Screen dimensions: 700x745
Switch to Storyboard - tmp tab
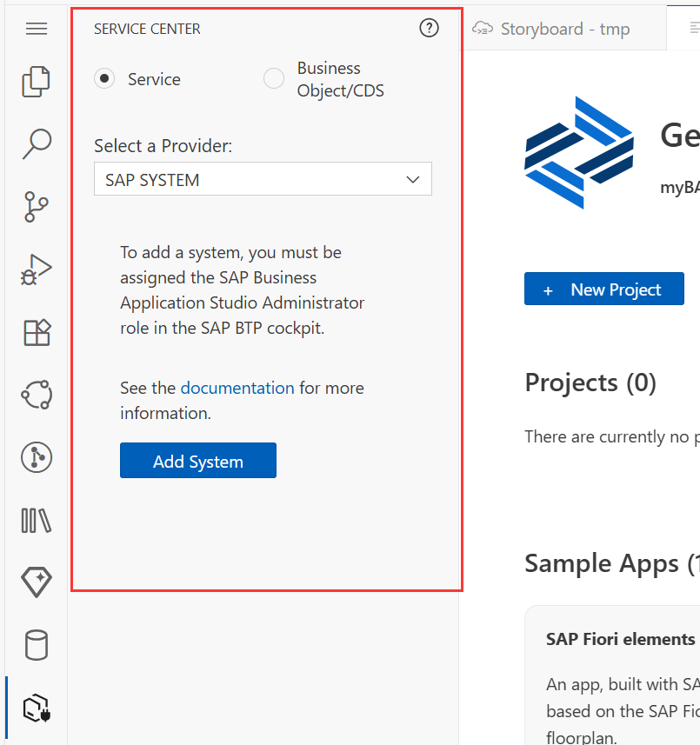pos(564,29)
